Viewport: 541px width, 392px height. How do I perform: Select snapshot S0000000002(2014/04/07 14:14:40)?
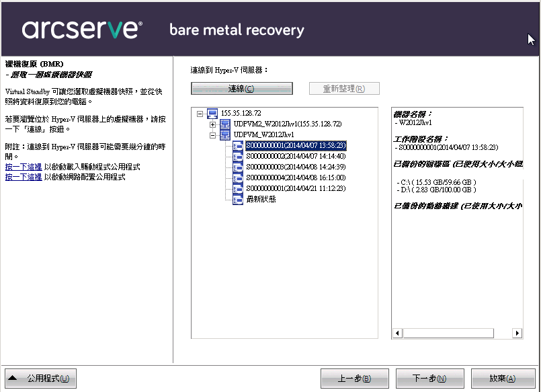pyautogui.click(x=296, y=156)
